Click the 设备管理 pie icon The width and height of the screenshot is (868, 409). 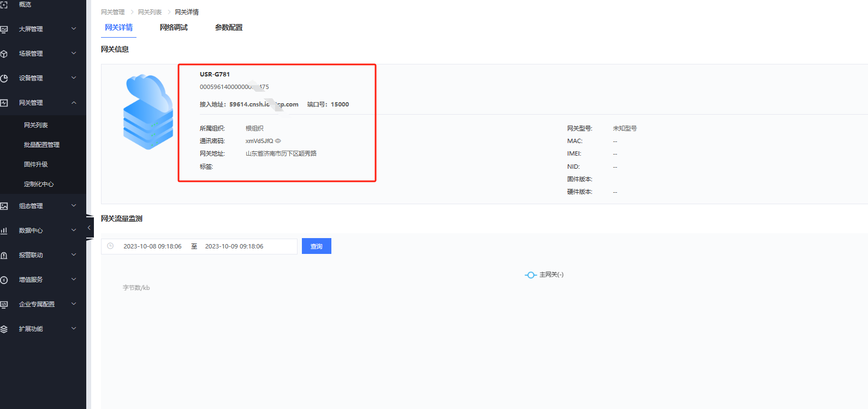pos(4,78)
